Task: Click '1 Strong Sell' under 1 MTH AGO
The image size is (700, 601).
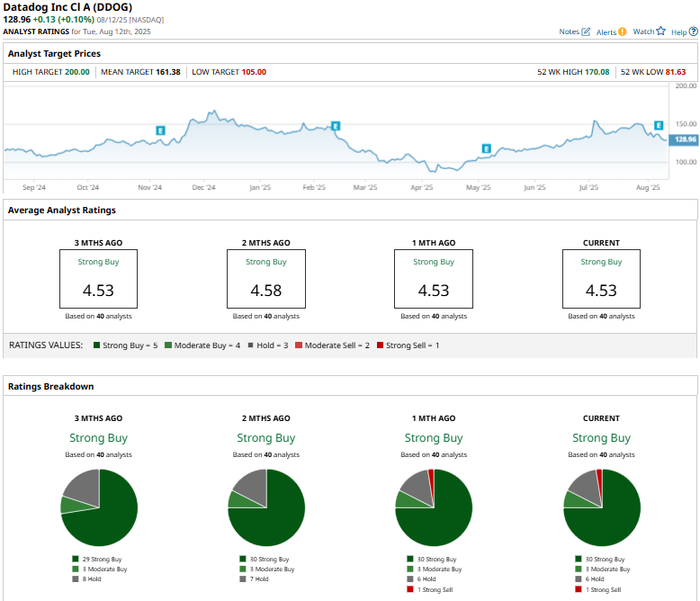Action: (x=430, y=590)
